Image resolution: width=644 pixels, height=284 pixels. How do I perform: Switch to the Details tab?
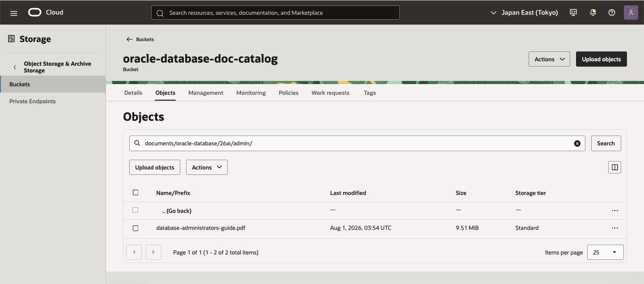coord(133,93)
